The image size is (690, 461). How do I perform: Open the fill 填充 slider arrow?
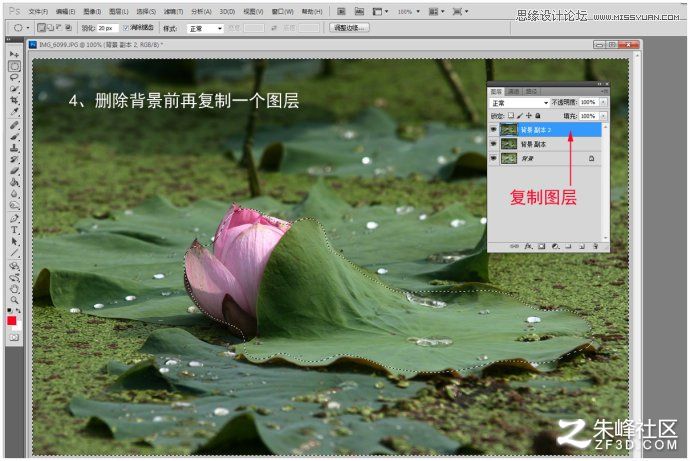pos(603,116)
